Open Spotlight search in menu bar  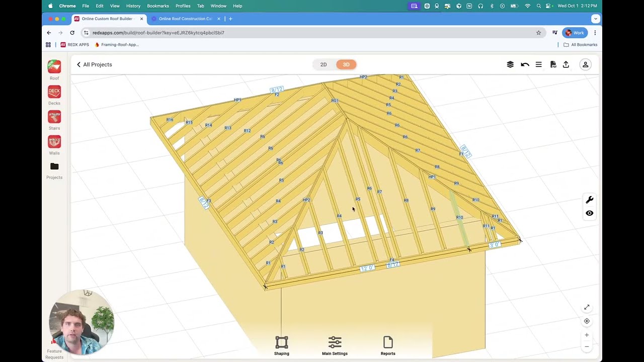(539, 6)
